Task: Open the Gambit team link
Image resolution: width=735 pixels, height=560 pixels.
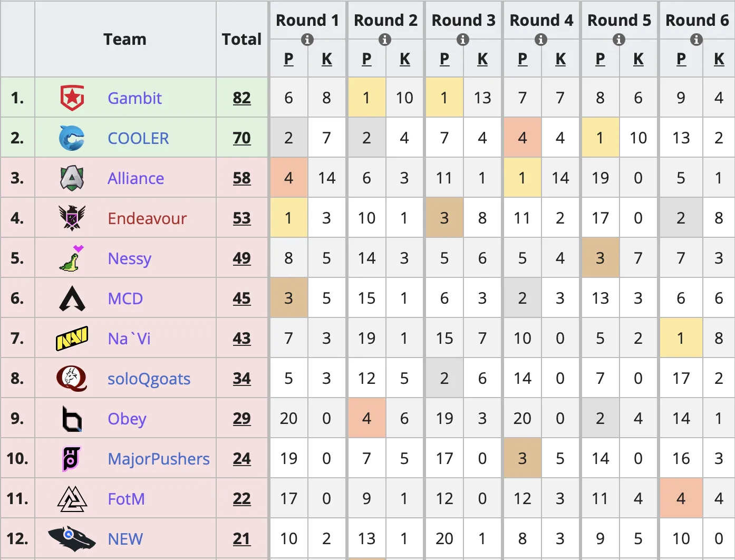Action: click(134, 98)
